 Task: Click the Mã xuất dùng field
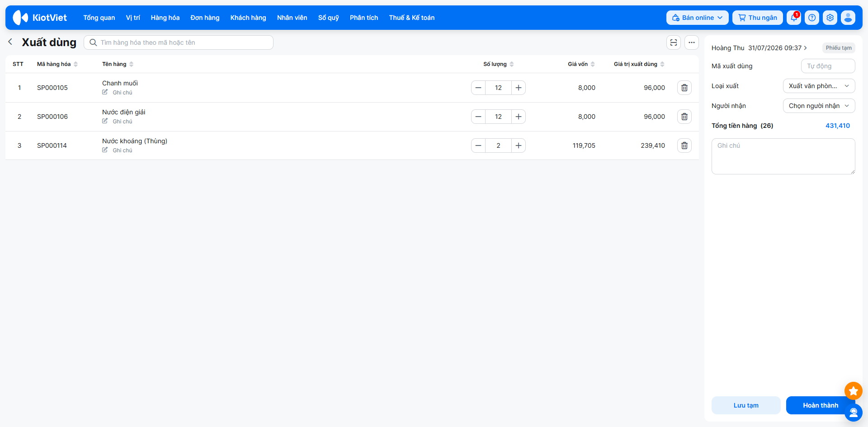[x=828, y=66]
